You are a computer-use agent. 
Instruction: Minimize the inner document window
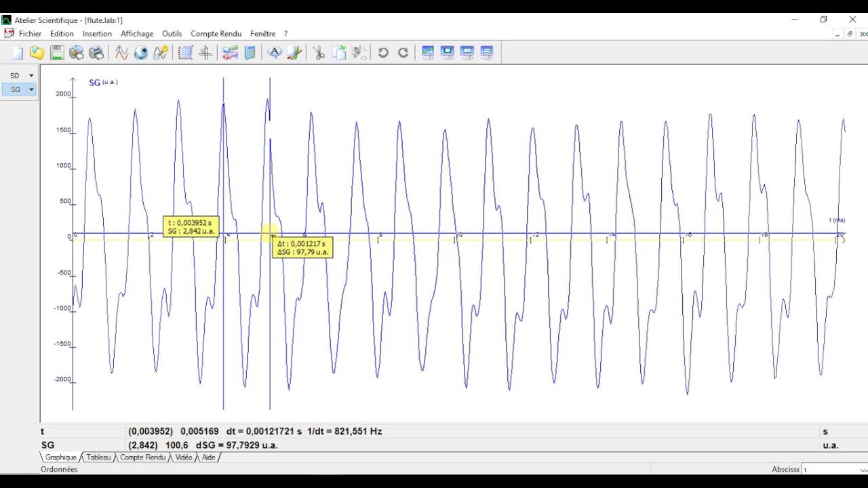pyautogui.click(x=839, y=33)
